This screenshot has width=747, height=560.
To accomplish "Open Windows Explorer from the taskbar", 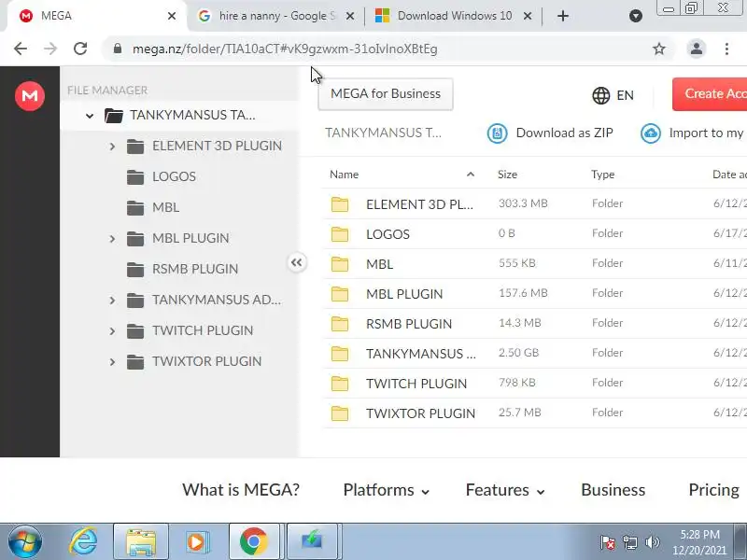I will 141,542.
